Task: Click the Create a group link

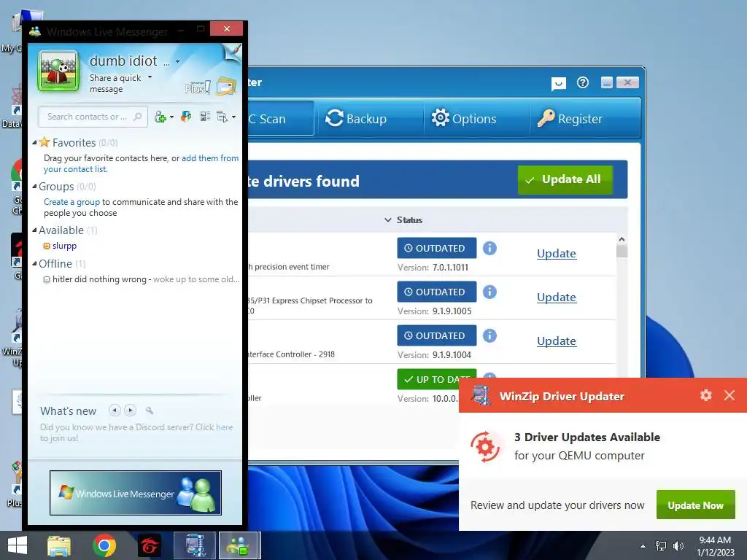Action: click(x=71, y=202)
